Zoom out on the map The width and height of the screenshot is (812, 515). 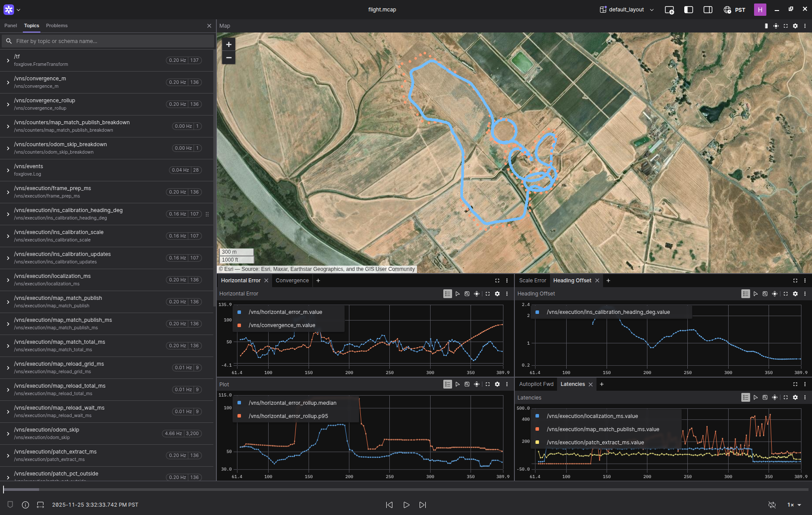tap(229, 58)
